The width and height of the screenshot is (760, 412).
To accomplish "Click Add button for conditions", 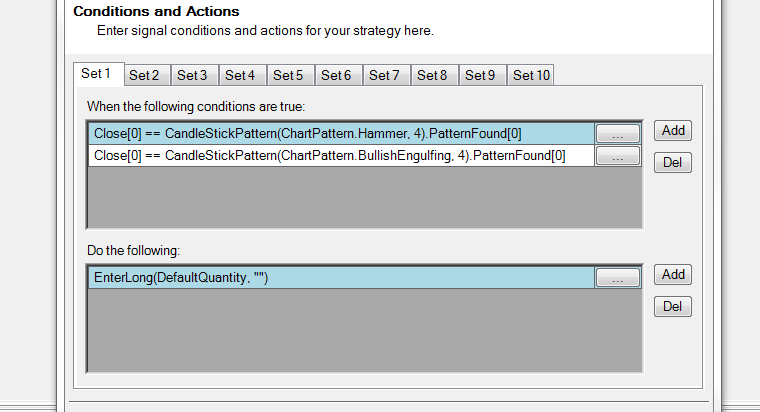I will coord(673,130).
